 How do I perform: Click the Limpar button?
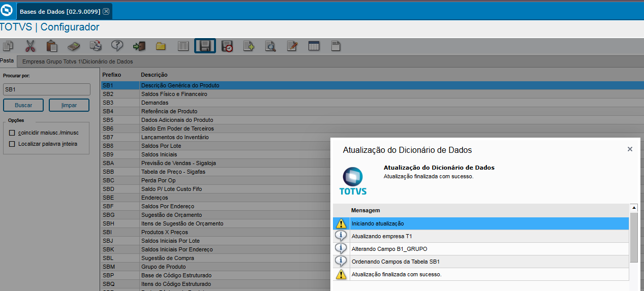click(x=69, y=105)
